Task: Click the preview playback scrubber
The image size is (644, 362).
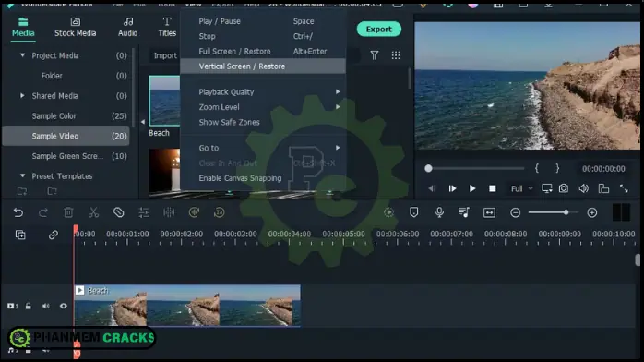Action: 428,168
